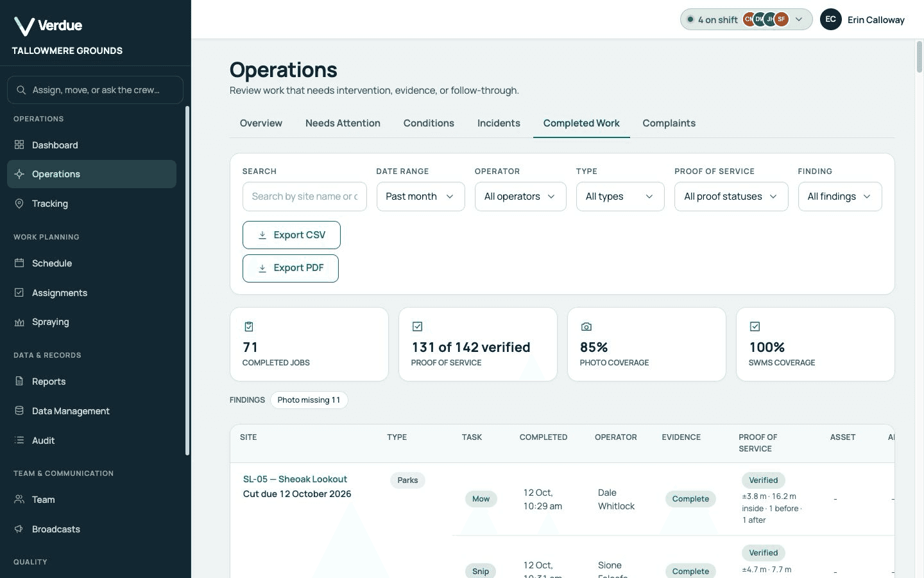Click the Photo missing 11 findings chip
This screenshot has width=924, height=578.
309,400
